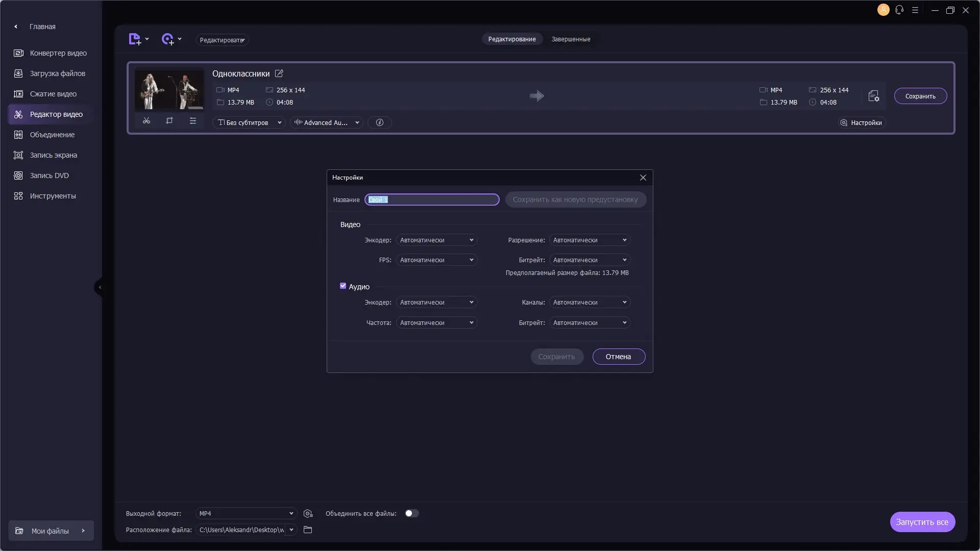The width and height of the screenshot is (980, 551).
Task: Click the crop icon under video thumbnail
Action: click(169, 121)
